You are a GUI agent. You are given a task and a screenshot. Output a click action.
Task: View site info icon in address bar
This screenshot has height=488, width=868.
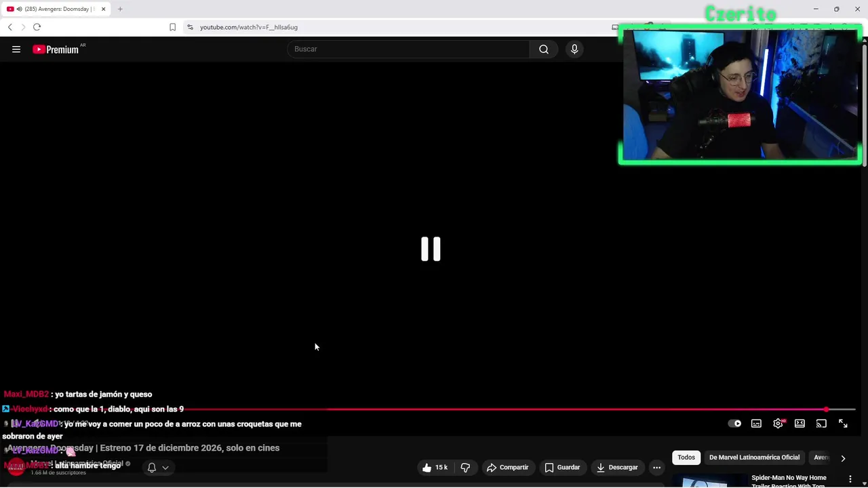point(190,27)
